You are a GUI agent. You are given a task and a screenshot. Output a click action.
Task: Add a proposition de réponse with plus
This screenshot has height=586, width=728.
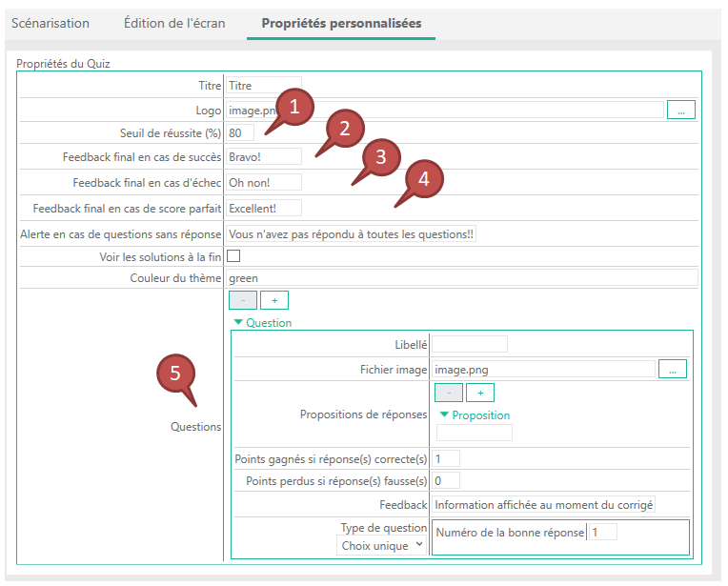479,393
